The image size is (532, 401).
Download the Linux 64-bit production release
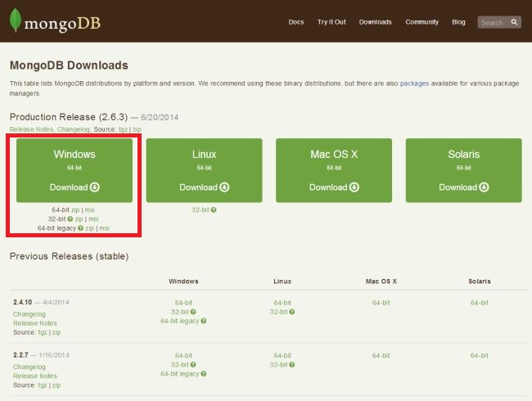(204, 170)
